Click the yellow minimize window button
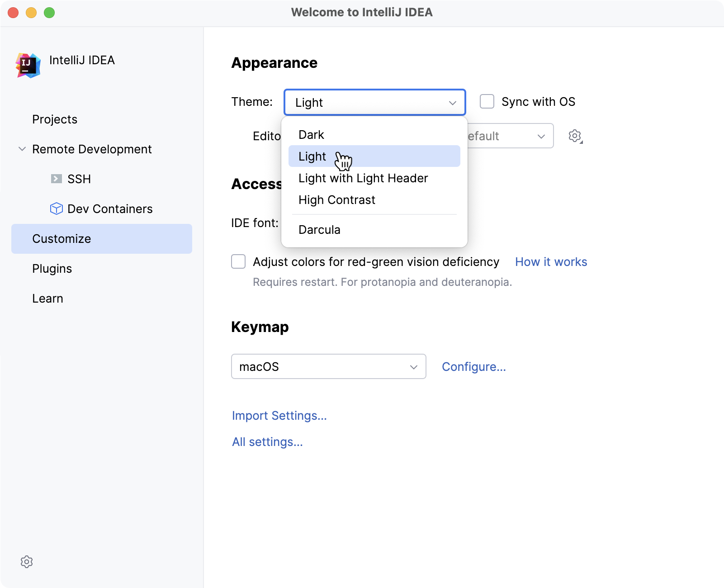724x588 pixels. (31, 13)
